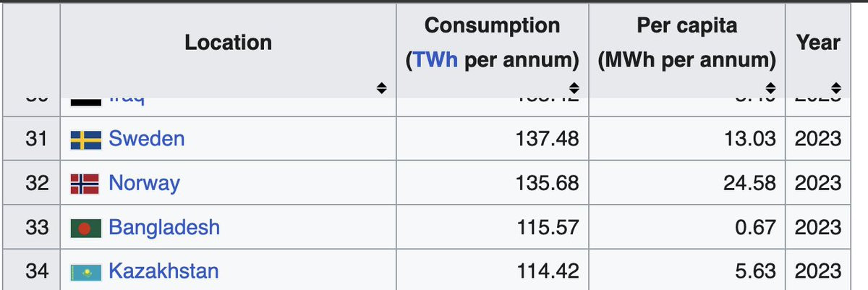Click the Bangladesh flag icon
868x290 pixels.
pos(85,228)
